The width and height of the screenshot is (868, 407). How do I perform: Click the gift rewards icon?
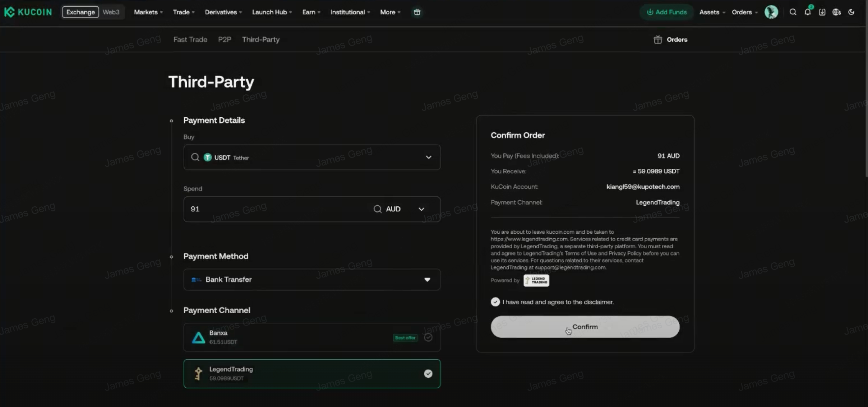click(417, 12)
